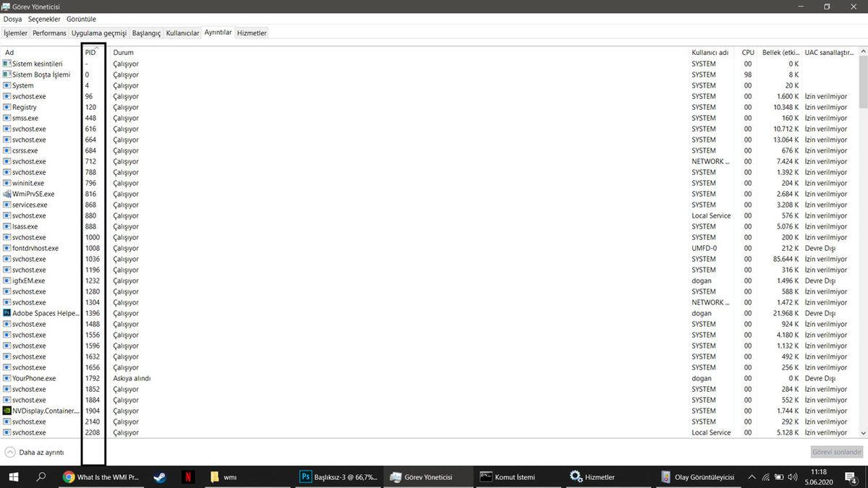Screen dimensions: 868x488
Task: Click the fontdrvhost.exe process icon
Action: pos(7,248)
